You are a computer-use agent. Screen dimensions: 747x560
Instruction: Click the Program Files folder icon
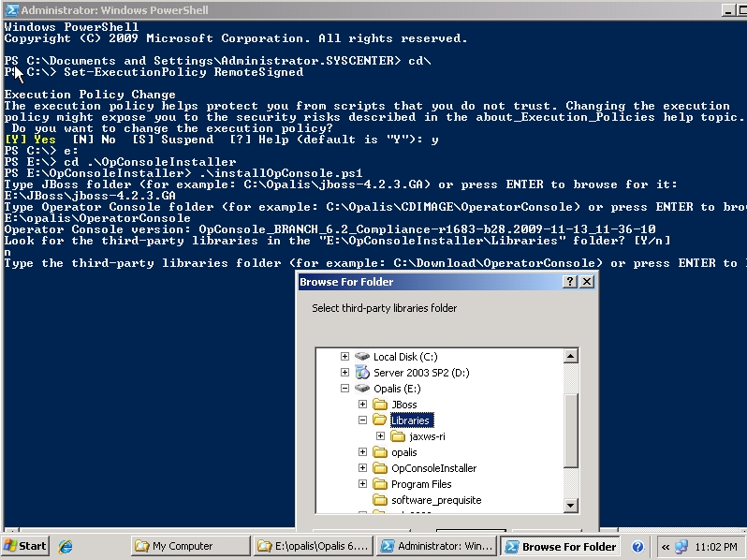(380, 484)
